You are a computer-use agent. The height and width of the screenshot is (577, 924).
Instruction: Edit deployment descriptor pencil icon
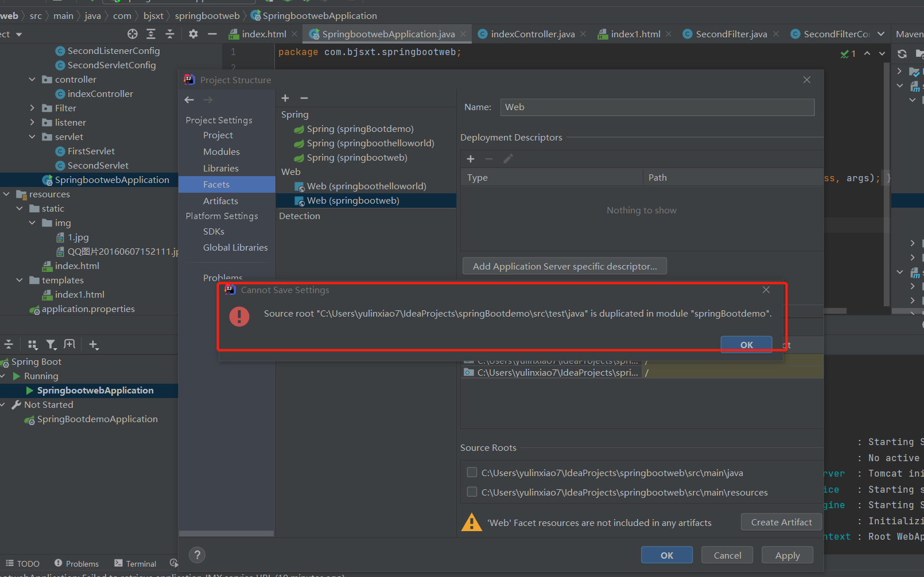coord(508,159)
